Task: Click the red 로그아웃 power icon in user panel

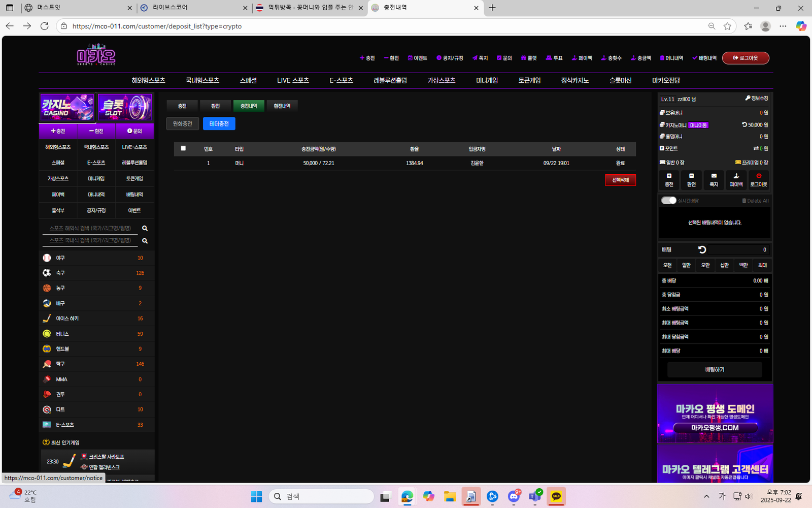Action: [759, 176]
